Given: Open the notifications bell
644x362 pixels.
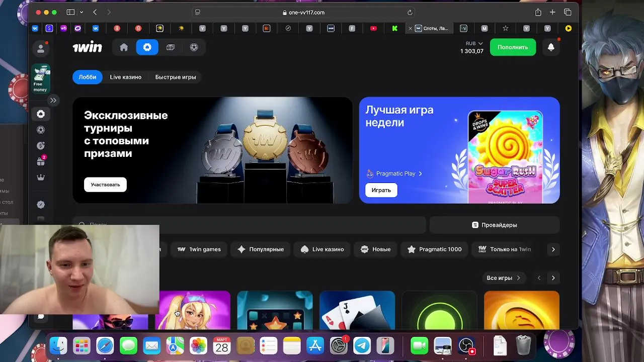Looking at the screenshot, I should 551,47.
